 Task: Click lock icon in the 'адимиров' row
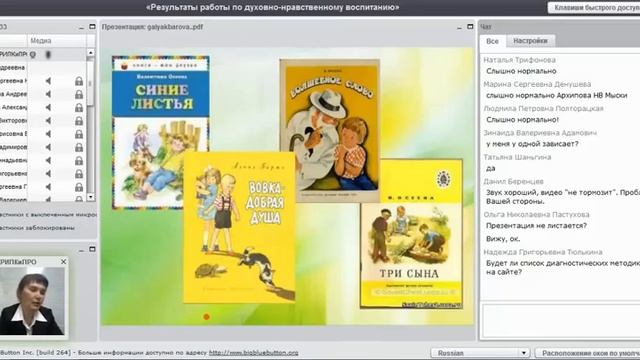(79, 147)
